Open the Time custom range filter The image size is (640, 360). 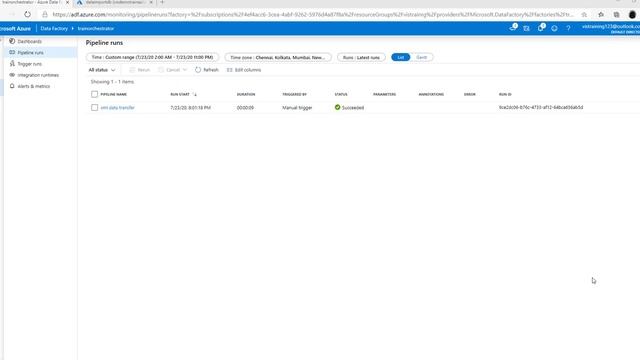tap(152, 57)
